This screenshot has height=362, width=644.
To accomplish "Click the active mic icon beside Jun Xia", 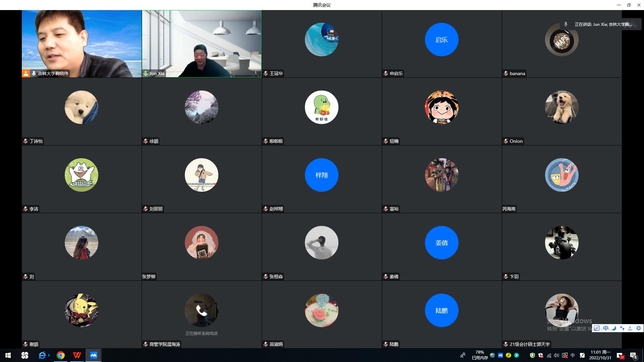I will coord(146,73).
